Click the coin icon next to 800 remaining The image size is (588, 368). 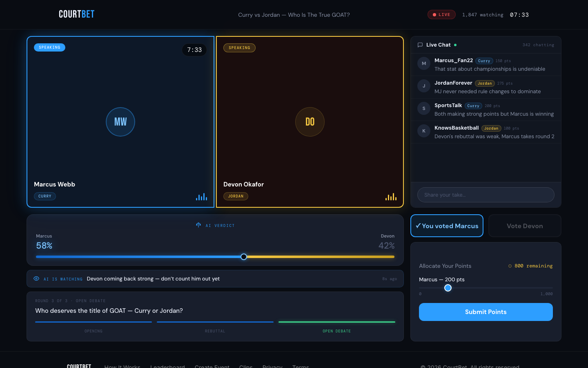coord(510,266)
